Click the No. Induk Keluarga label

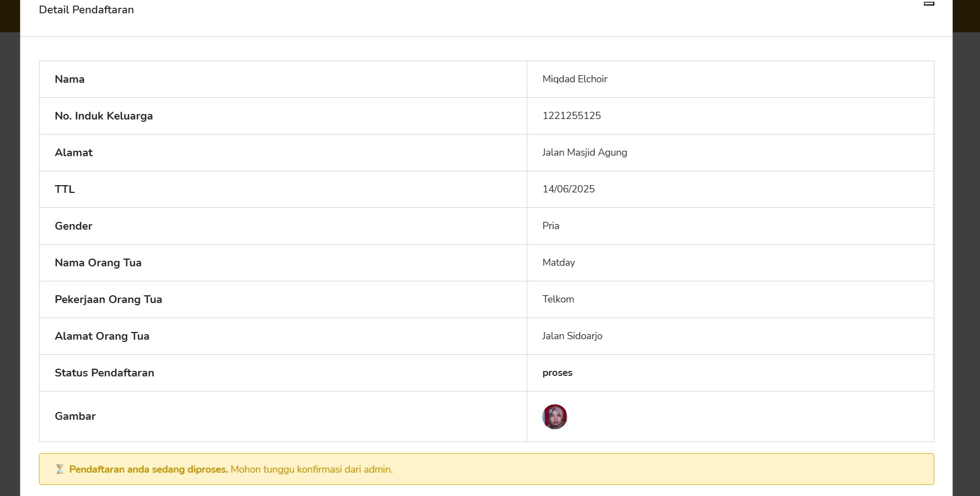(x=103, y=116)
